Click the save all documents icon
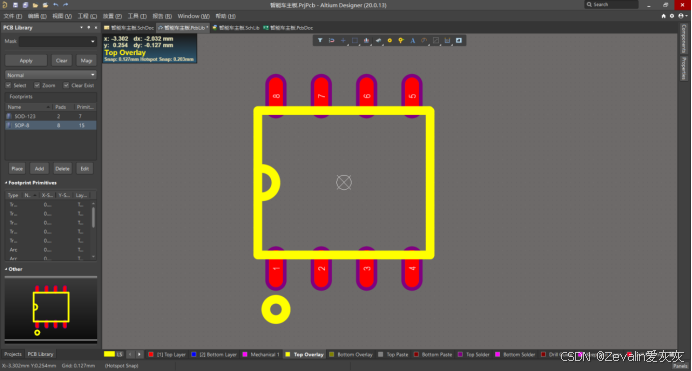This screenshot has width=692, height=371. (x=25, y=5)
